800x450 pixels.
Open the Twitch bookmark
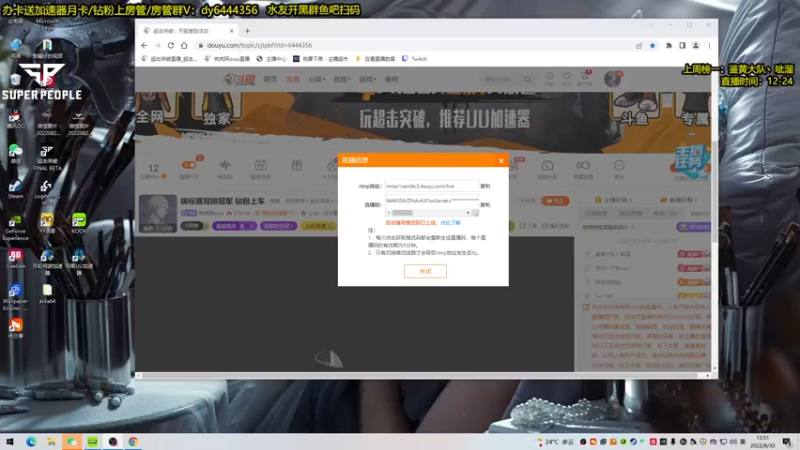pyautogui.click(x=414, y=59)
